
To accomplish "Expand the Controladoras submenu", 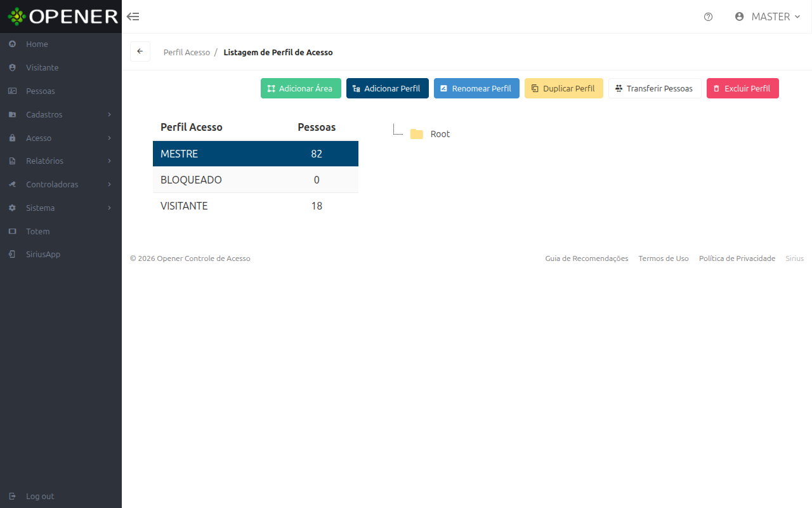I will [x=61, y=185].
